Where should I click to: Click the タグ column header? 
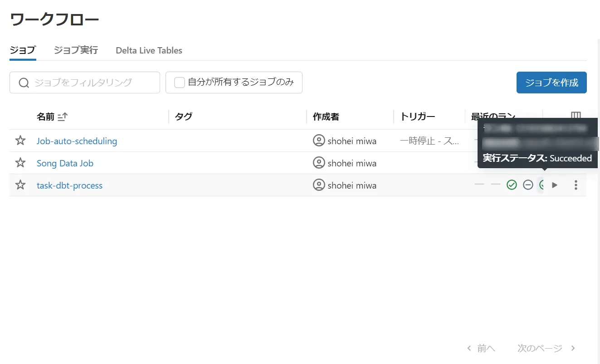pyautogui.click(x=184, y=117)
